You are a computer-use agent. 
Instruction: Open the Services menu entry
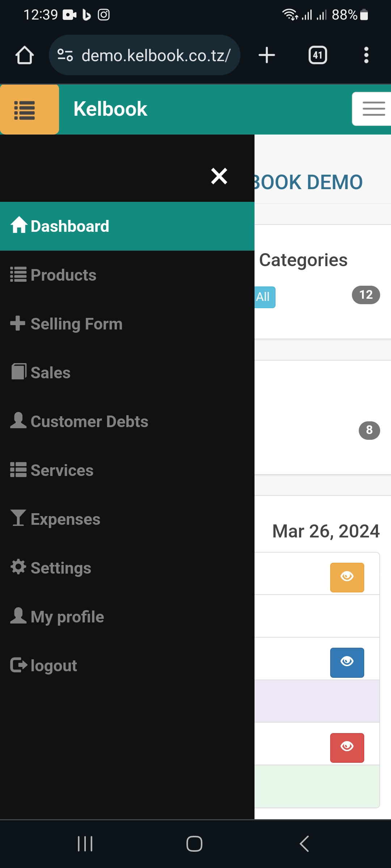(62, 471)
